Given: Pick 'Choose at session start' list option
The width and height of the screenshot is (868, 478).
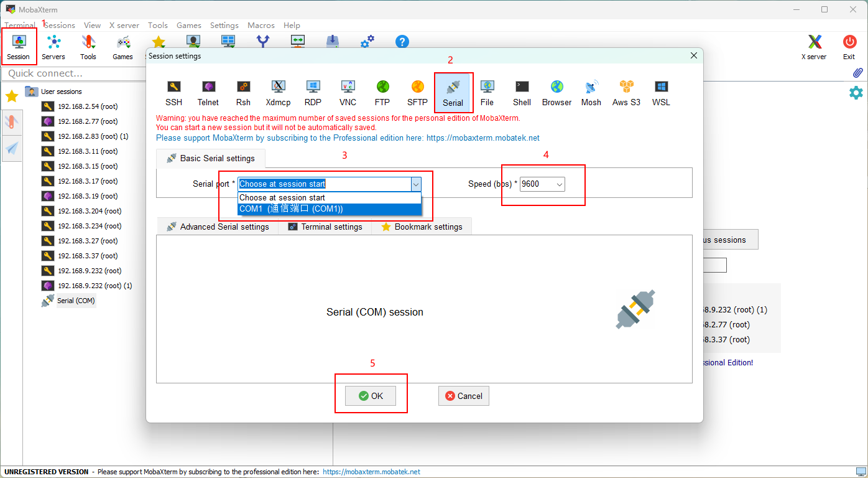Looking at the screenshot, I should [x=330, y=198].
